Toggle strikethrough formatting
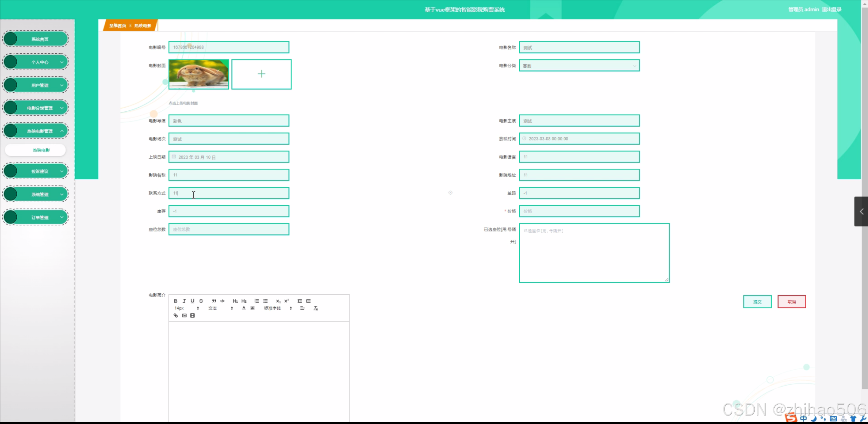 click(201, 301)
